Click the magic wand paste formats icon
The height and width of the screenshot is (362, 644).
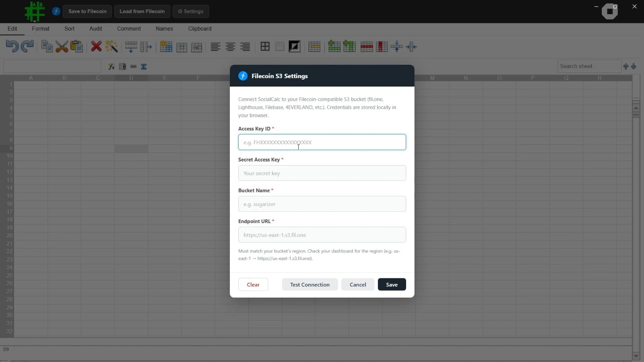(x=111, y=46)
